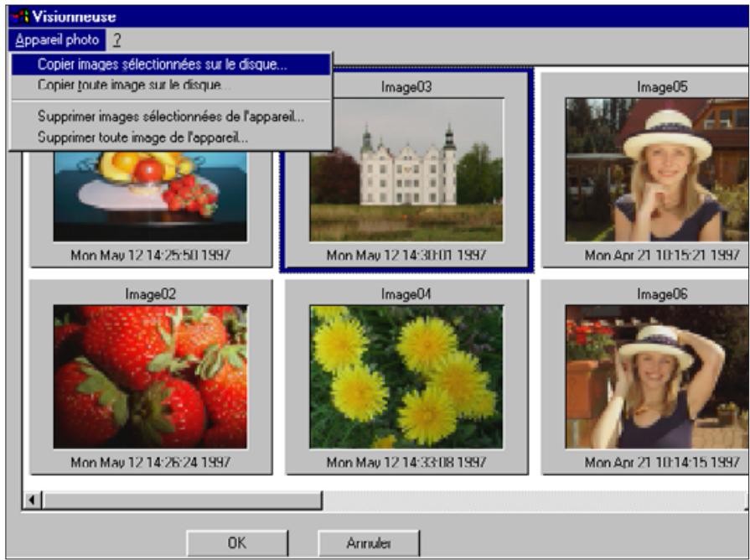
Task: Click date Mon Apr 21 10:14:15 1997
Action: pyautogui.click(x=662, y=462)
